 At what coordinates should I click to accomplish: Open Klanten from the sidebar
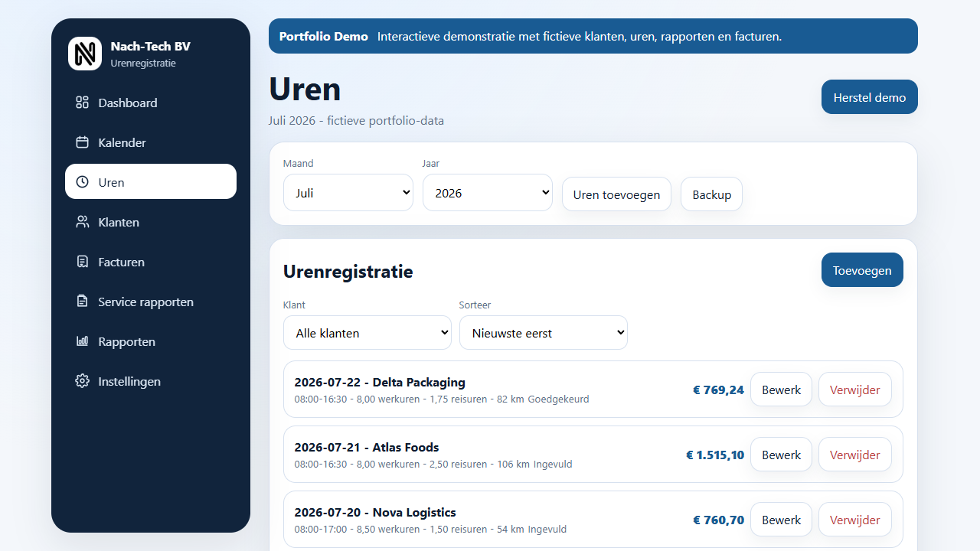coord(151,222)
